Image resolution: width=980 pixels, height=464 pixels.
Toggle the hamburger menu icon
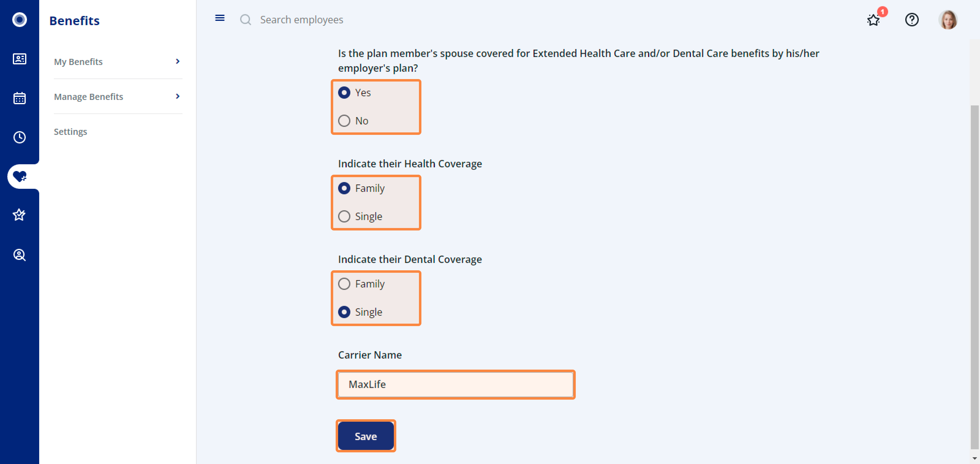[220, 18]
